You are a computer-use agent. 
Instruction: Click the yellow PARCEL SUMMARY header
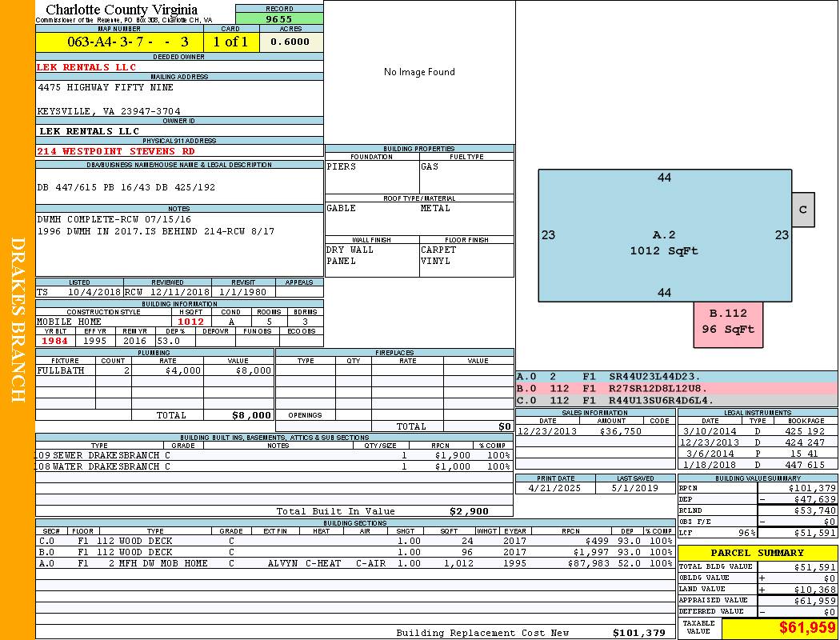pos(758,553)
